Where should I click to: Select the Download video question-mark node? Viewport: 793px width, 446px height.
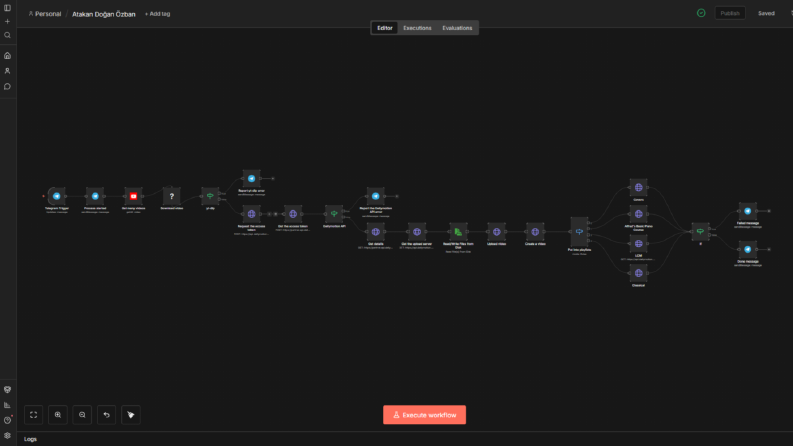click(171, 196)
